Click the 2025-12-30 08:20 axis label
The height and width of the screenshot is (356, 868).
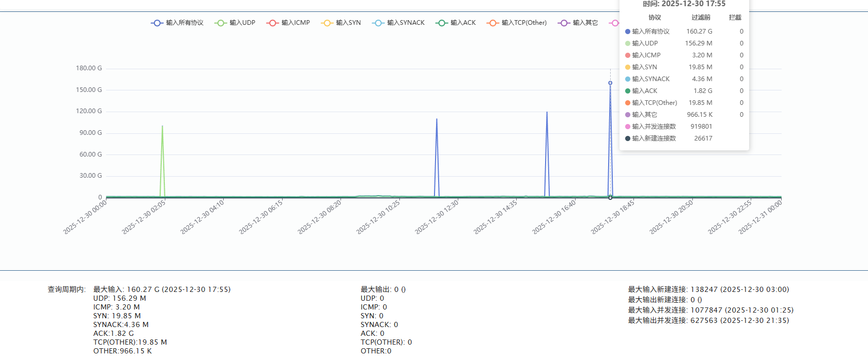[x=320, y=217]
